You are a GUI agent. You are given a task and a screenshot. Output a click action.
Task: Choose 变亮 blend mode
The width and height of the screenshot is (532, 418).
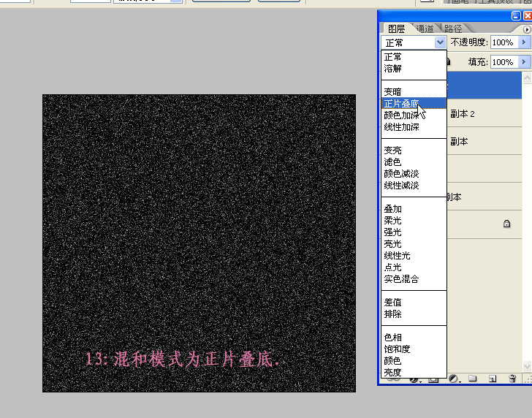coord(414,150)
